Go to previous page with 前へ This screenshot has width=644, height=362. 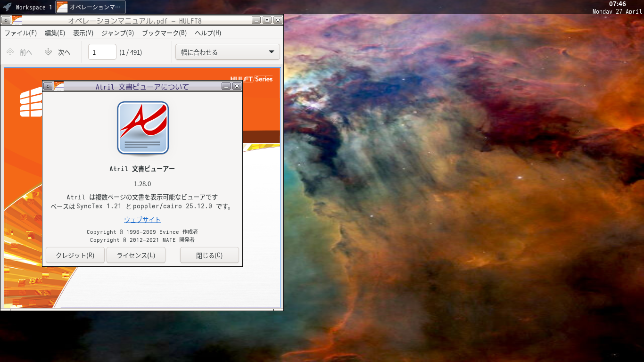pos(19,52)
